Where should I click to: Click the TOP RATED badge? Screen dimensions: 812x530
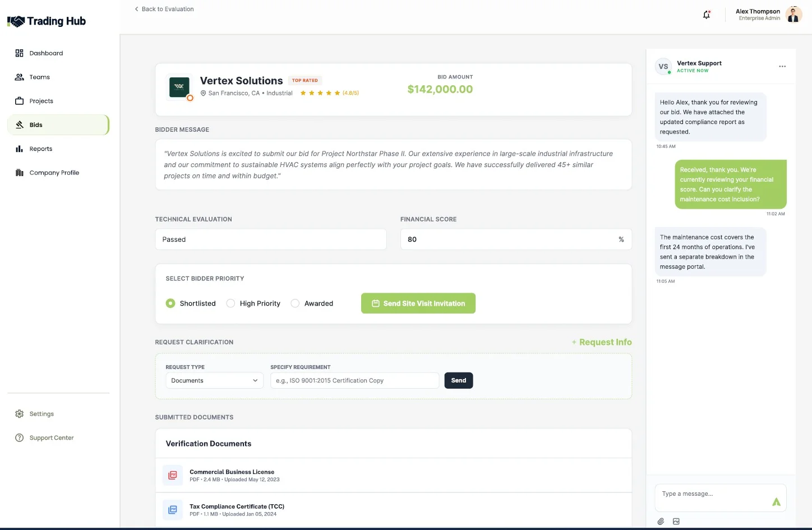point(305,80)
